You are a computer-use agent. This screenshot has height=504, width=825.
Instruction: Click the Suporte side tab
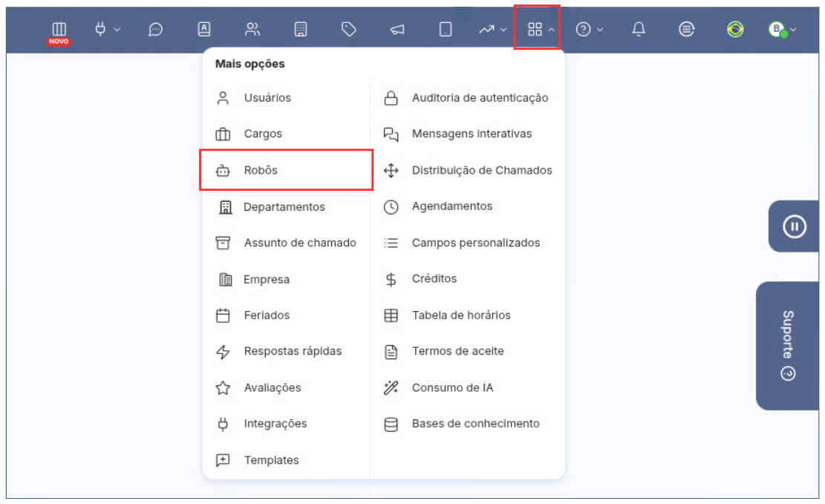tap(788, 345)
